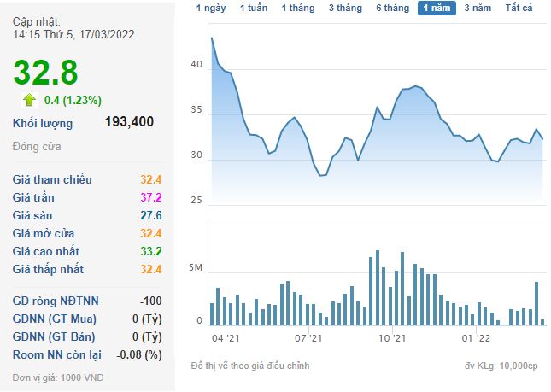Click the 'Room NN còn lại' label
The width and height of the screenshot is (551, 392).
pos(56,354)
